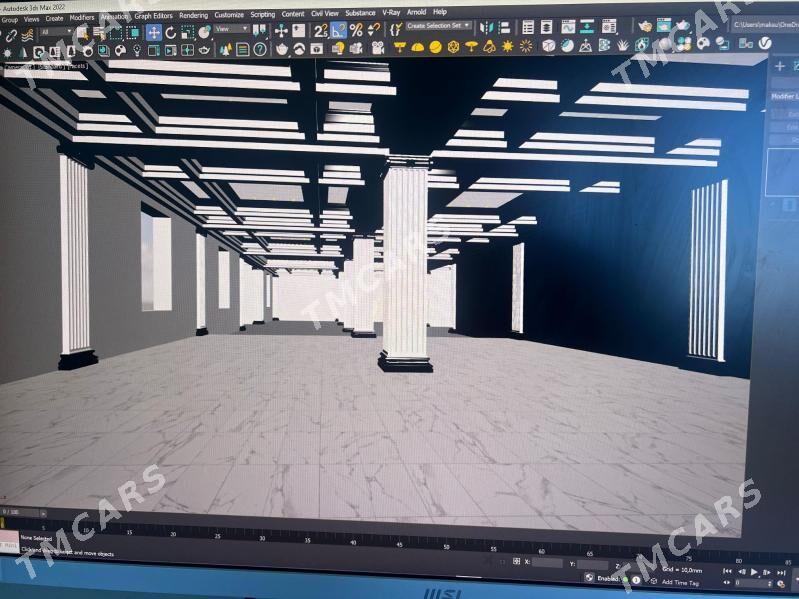The height and width of the screenshot is (599, 799).
Task: Step to the previous frame
Action: [741, 573]
